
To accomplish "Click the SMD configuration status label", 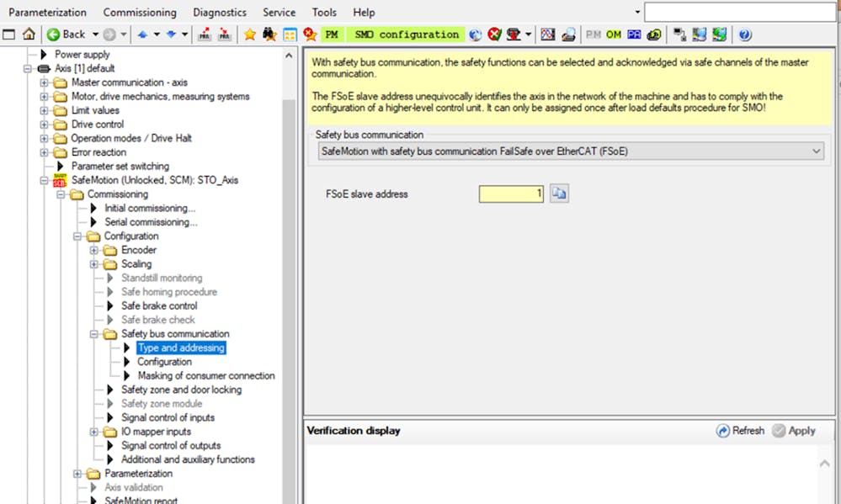I will [x=406, y=34].
